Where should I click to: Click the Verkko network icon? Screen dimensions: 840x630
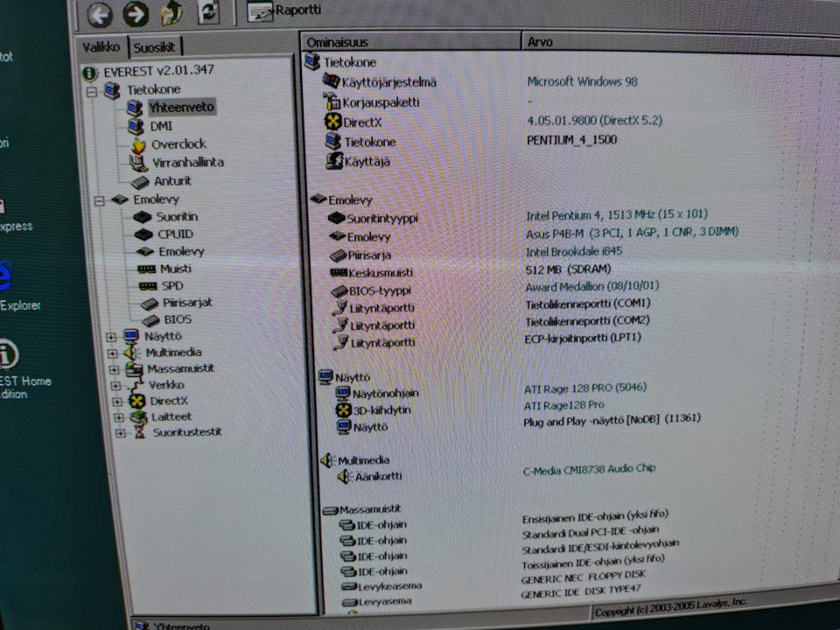tap(136, 386)
